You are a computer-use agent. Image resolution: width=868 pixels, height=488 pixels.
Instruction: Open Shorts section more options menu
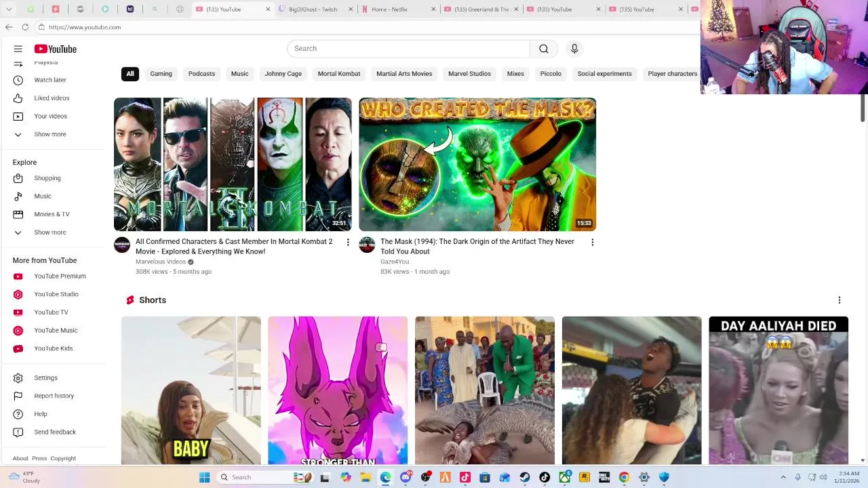point(840,300)
